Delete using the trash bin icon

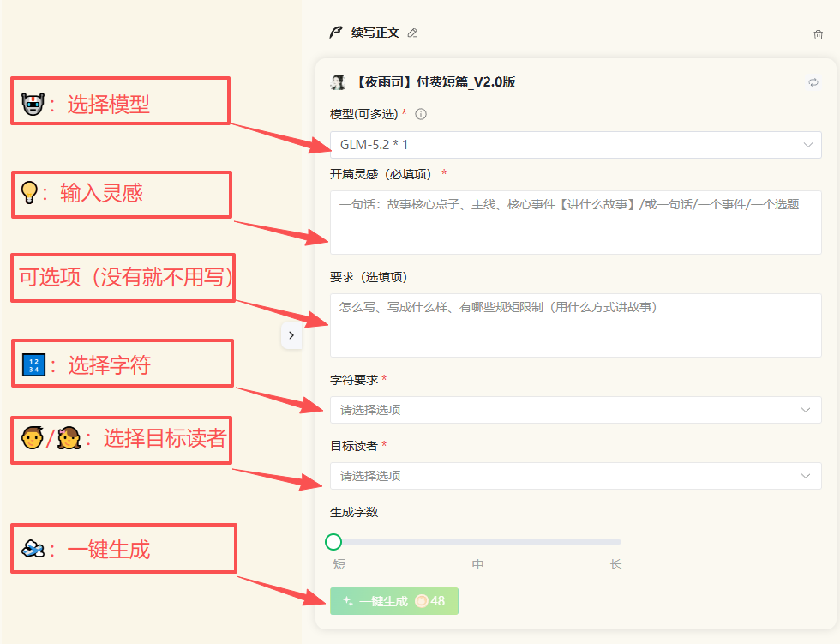click(818, 35)
